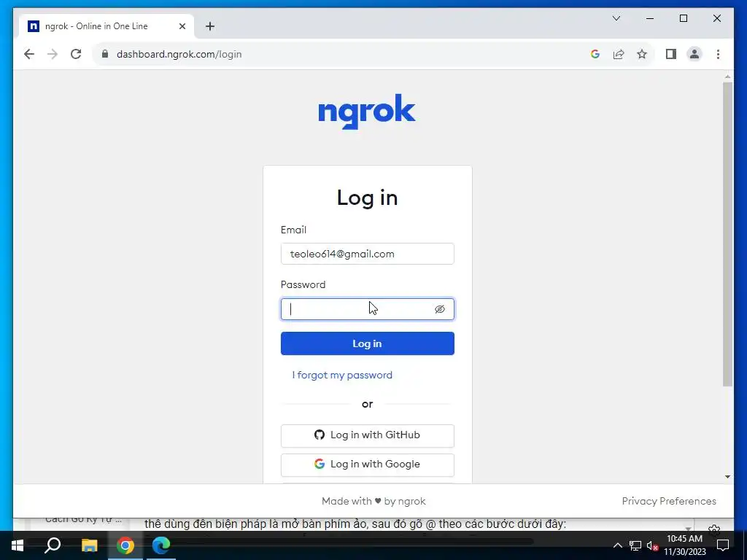
Task: Minimize the Chrome window
Action: [x=650, y=18]
